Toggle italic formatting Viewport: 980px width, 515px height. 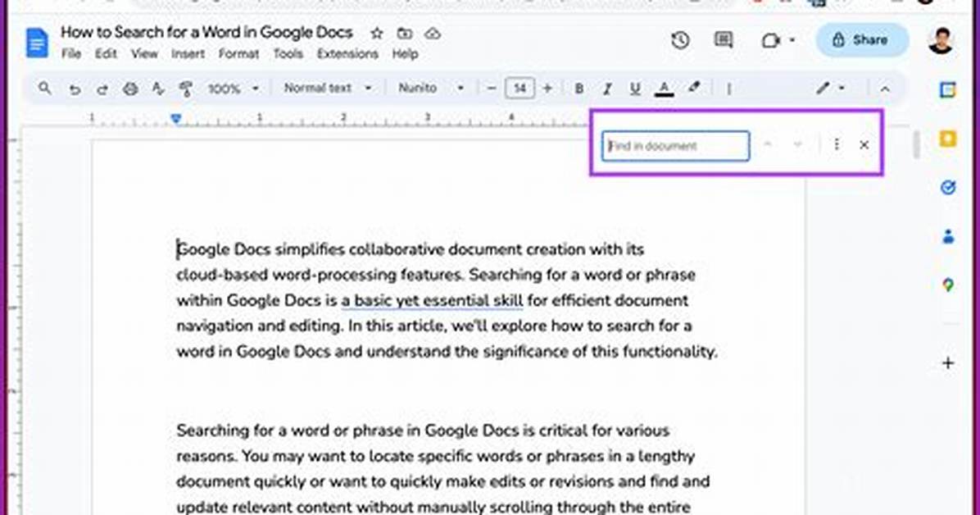(607, 89)
